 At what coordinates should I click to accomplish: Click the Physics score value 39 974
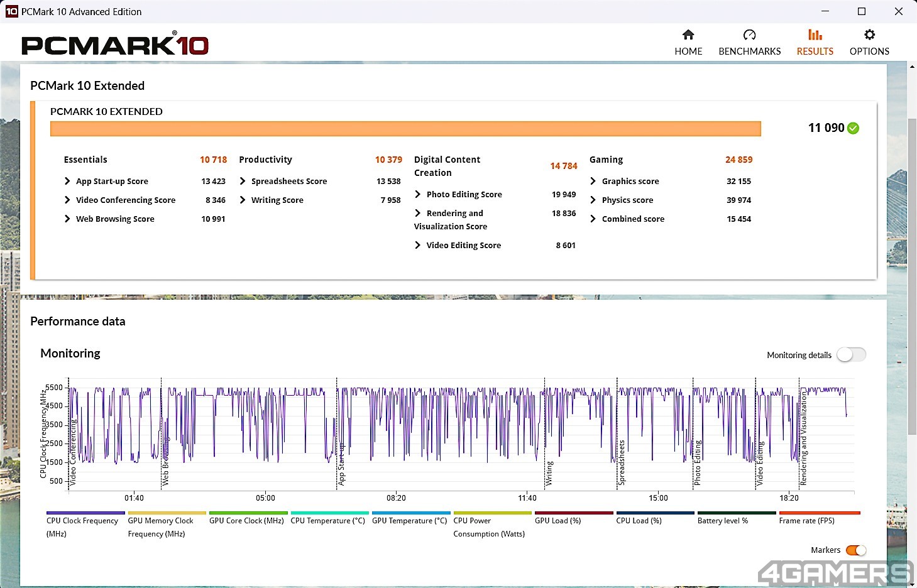tap(739, 200)
